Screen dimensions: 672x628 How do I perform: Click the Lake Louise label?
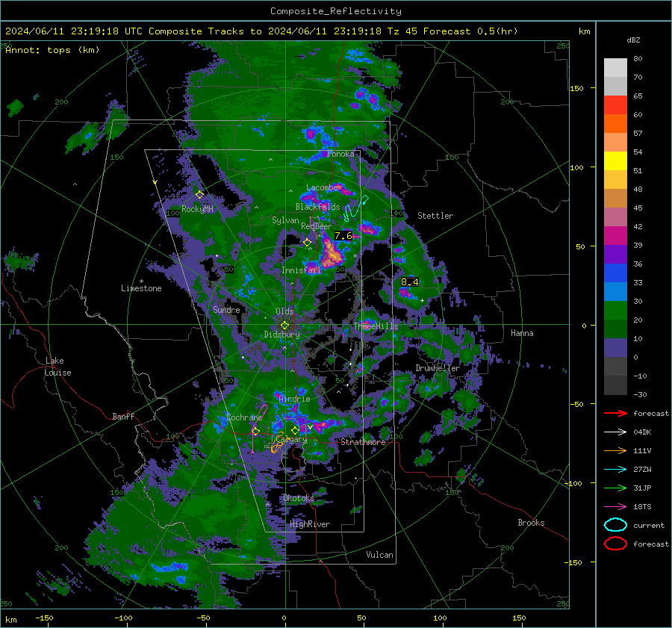click(58, 367)
